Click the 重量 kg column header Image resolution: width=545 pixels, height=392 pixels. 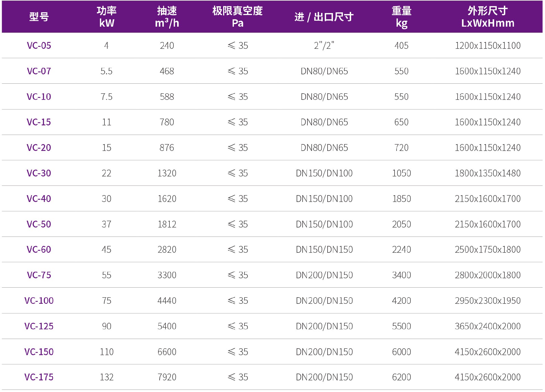[401, 17]
